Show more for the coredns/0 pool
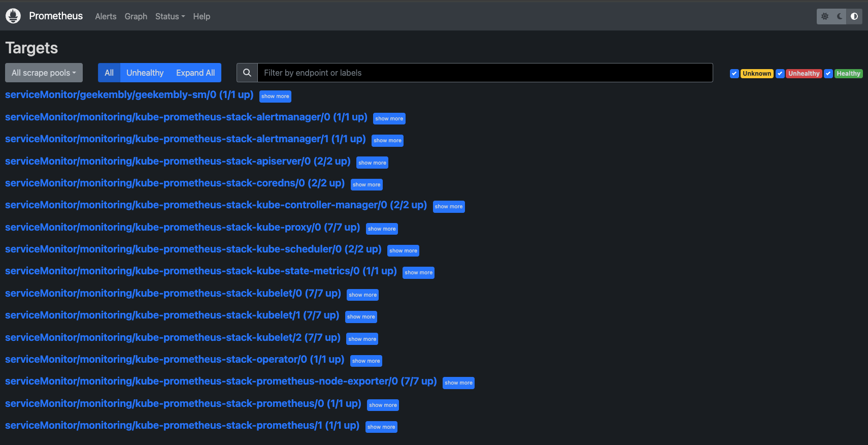The width and height of the screenshot is (868, 445). (x=366, y=185)
